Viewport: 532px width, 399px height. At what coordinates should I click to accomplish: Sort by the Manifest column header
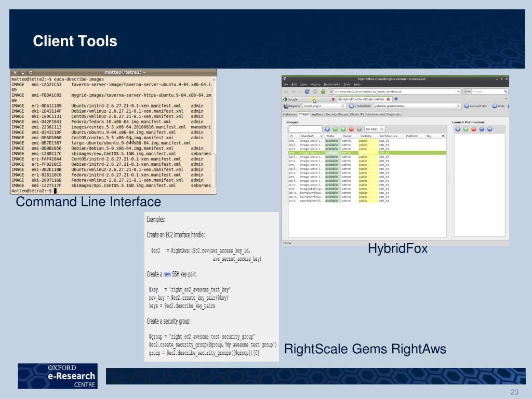tap(312, 136)
